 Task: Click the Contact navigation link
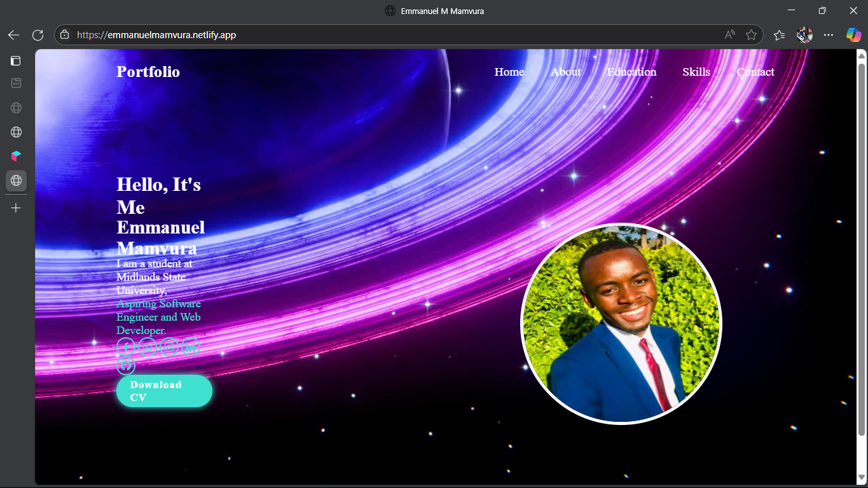(x=755, y=72)
